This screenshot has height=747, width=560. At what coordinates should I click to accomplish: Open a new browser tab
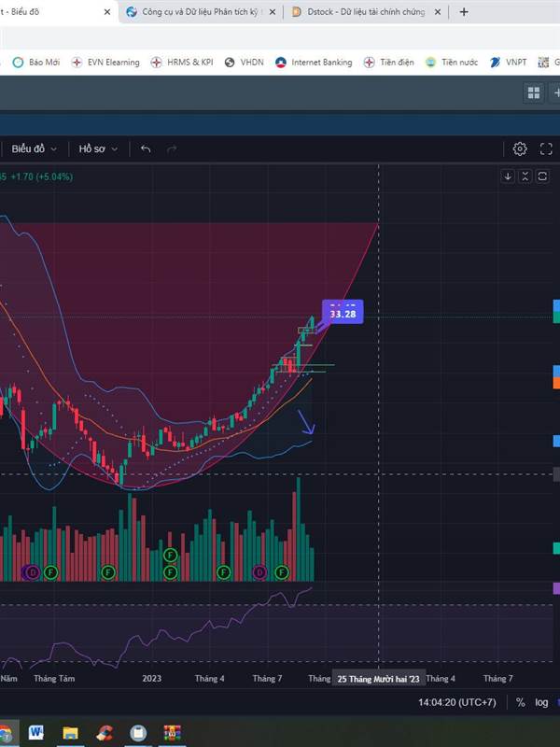click(464, 12)
